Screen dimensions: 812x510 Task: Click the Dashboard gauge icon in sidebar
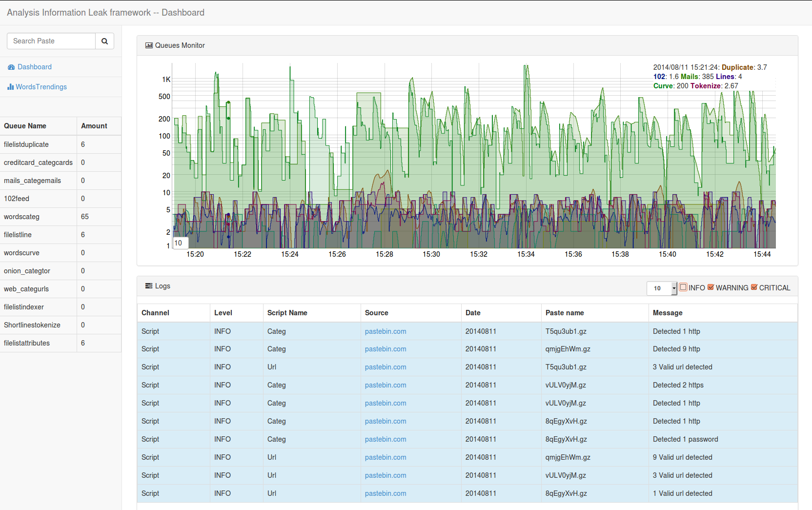click(11, 67)
